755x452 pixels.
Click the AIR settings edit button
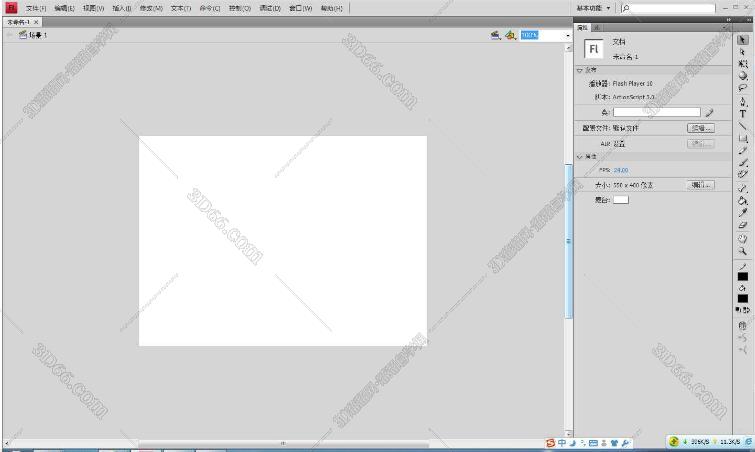point(701,143)
